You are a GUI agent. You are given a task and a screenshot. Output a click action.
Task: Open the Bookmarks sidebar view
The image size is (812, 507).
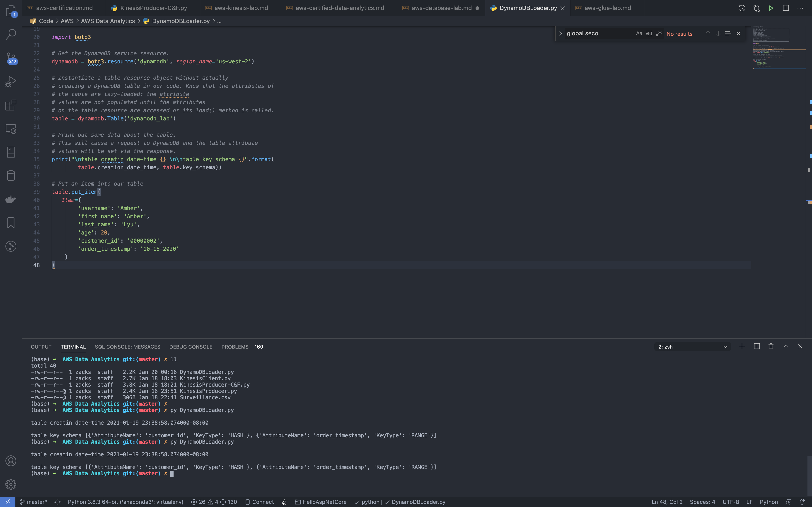click(11, 223)
